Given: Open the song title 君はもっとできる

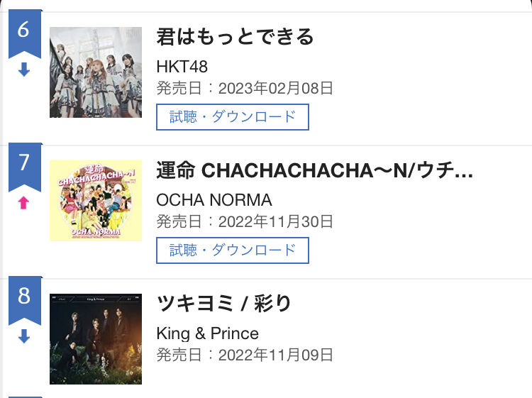Looking at the screenshot, I should 235,37.
